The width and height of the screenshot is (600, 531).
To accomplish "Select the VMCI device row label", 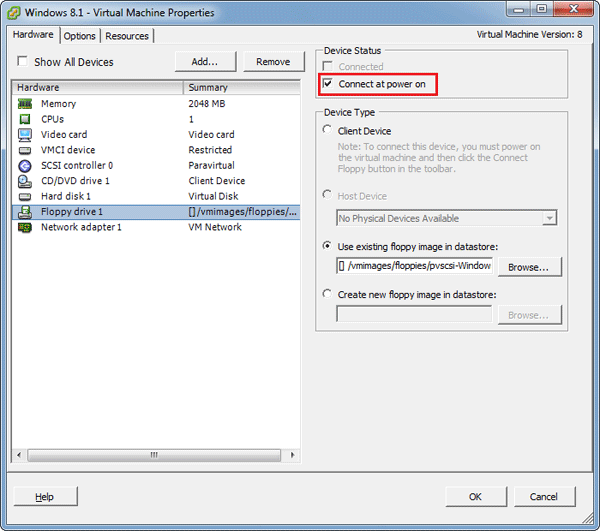I will pyautogui.click(x=68, y=150).
